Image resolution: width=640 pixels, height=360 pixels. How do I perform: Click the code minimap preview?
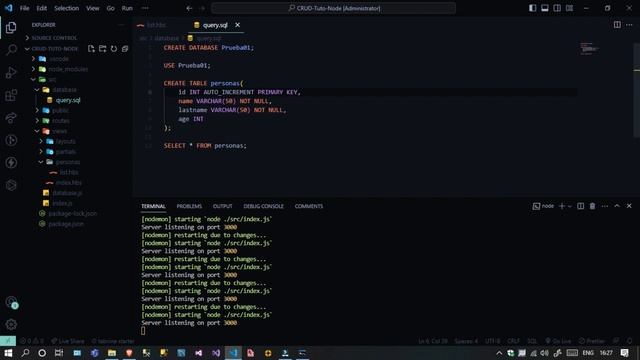589,49
